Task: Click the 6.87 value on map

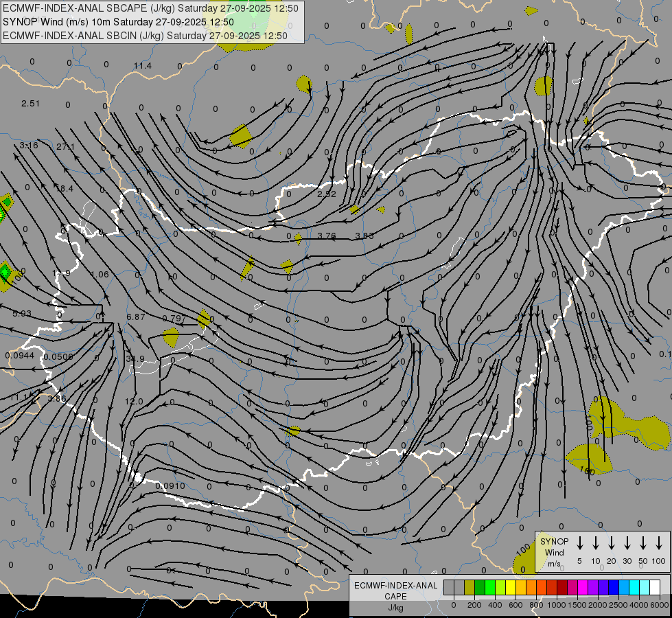Action: tap(136, 317)
